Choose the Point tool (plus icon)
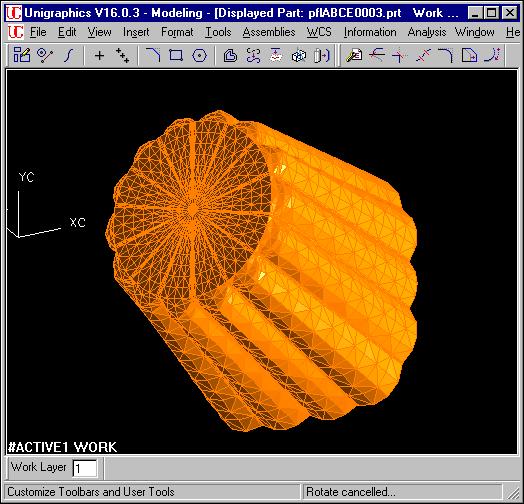Image resolution: width=524 pixels, height=504 pixels. (x=99, y=55)
